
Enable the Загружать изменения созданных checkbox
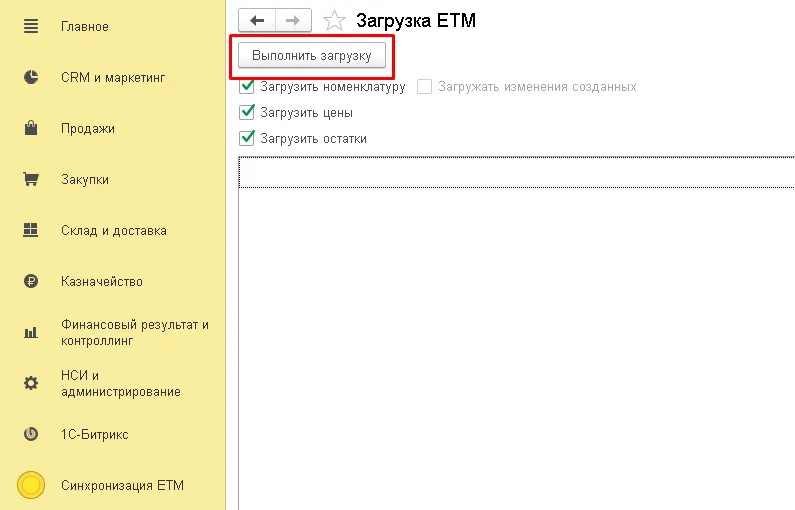coord(425,87)
